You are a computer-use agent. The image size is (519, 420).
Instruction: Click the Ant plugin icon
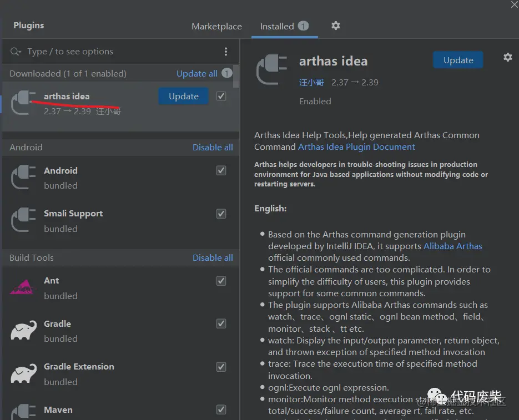[23, 287]
